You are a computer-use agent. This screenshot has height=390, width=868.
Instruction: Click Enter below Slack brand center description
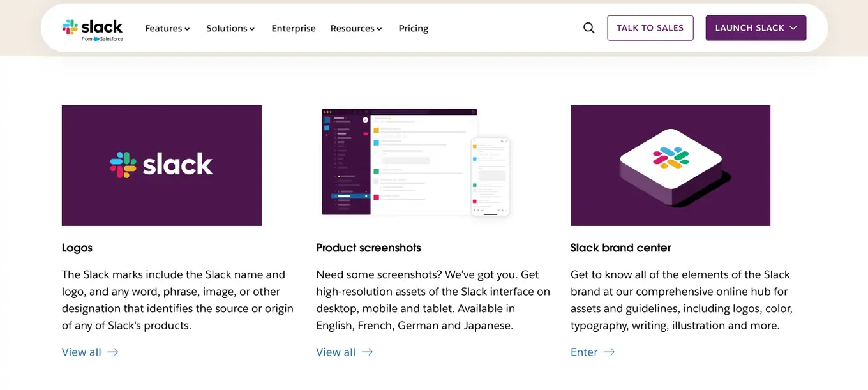583,352
